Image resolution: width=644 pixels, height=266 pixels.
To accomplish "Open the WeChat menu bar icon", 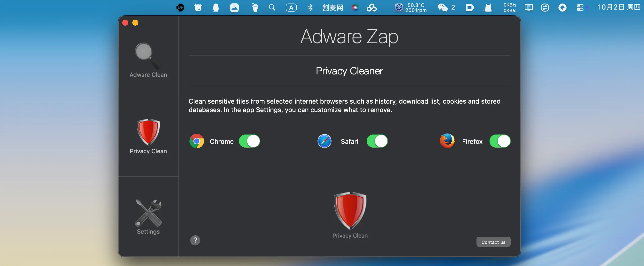I will click(x=442, y=8).
